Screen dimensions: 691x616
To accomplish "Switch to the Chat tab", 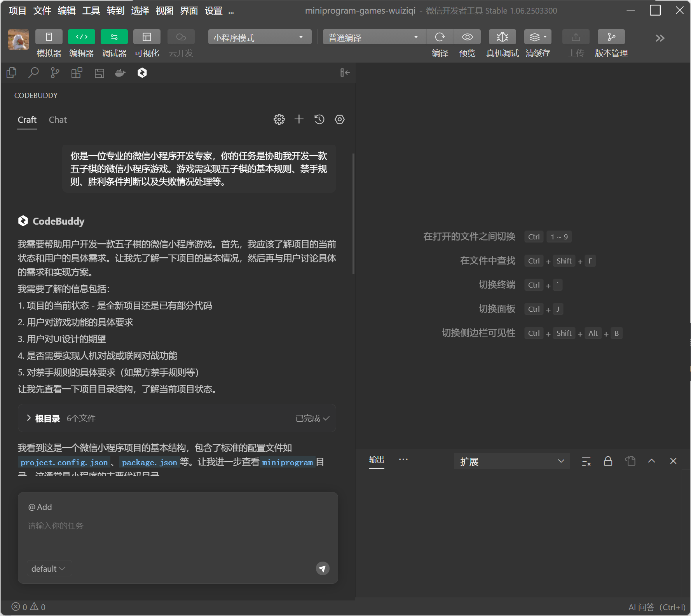I will (58, 120).
